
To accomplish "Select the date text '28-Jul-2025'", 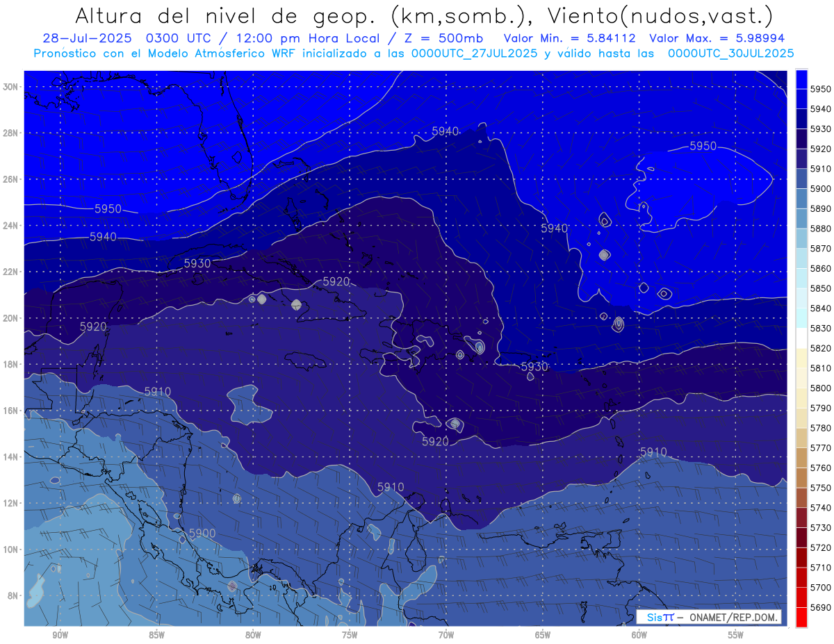I will pos(87,39).
